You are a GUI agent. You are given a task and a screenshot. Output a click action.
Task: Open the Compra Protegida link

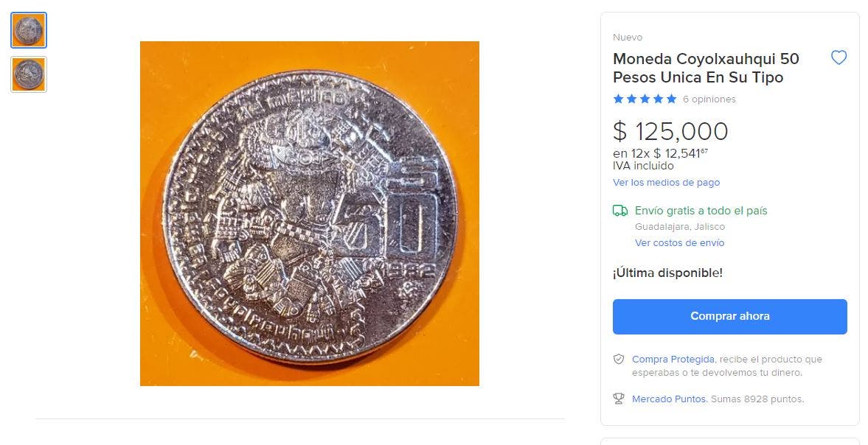pos(673,360)
